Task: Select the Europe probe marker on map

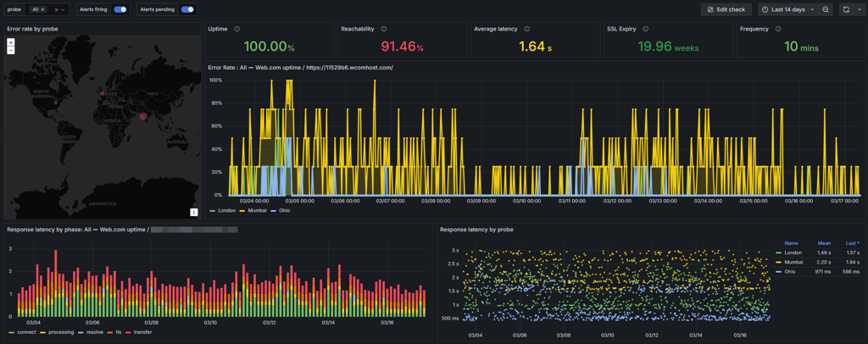Action: click(x=103, y=93)
